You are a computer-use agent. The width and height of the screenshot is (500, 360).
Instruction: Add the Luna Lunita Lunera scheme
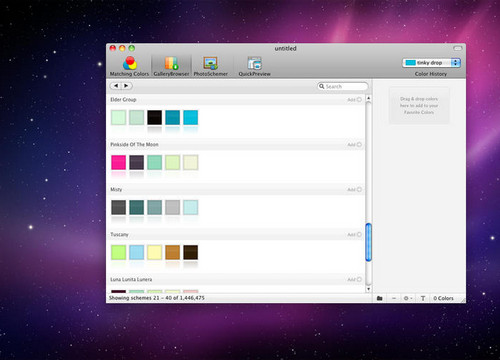354,280
